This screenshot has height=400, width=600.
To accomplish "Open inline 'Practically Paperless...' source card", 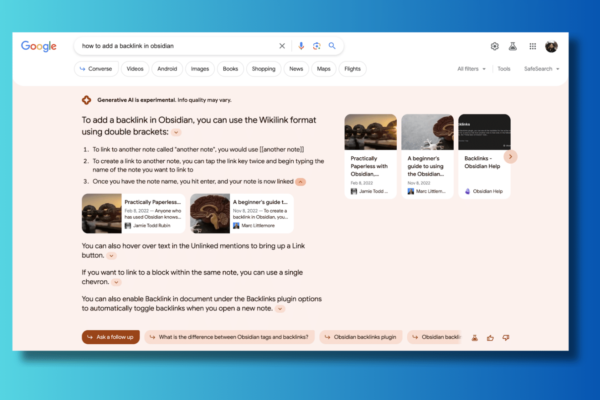I will point(134,214).
